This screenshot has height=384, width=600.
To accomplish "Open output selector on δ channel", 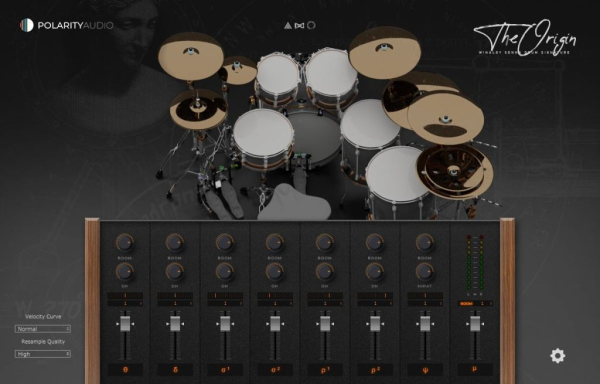I will [175, 303].
